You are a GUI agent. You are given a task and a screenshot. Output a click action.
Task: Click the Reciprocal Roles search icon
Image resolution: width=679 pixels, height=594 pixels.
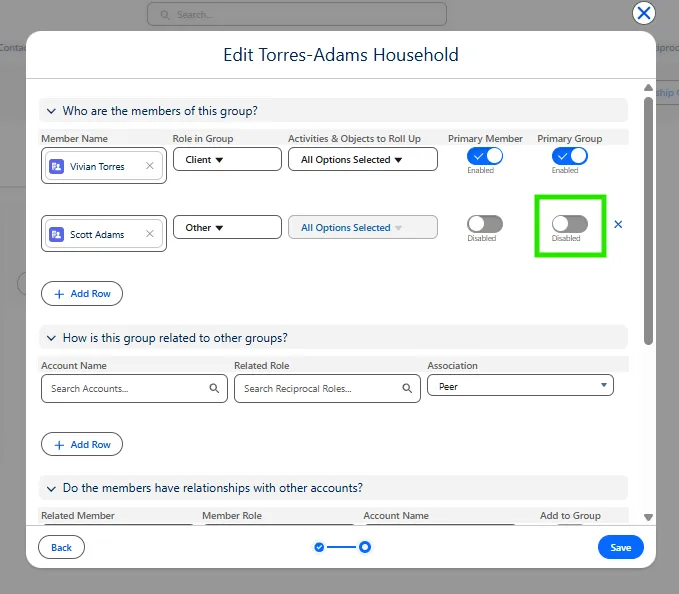tap(407, 388)
